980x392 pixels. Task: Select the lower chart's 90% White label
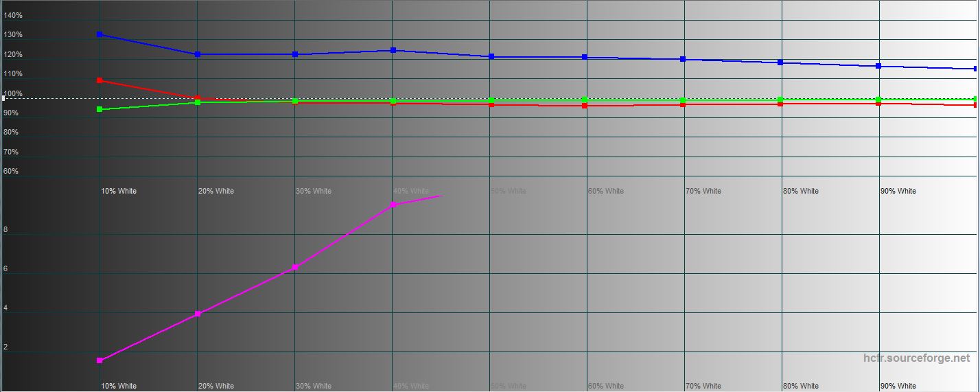click(x=898, y=386)
